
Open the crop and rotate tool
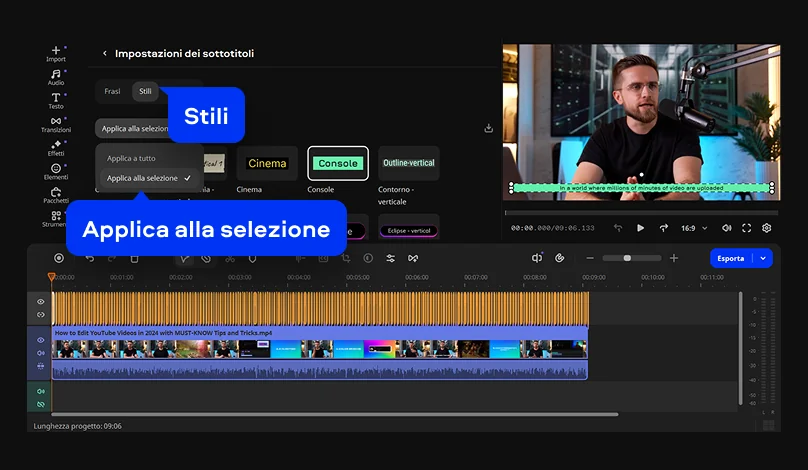click(346, 258)
